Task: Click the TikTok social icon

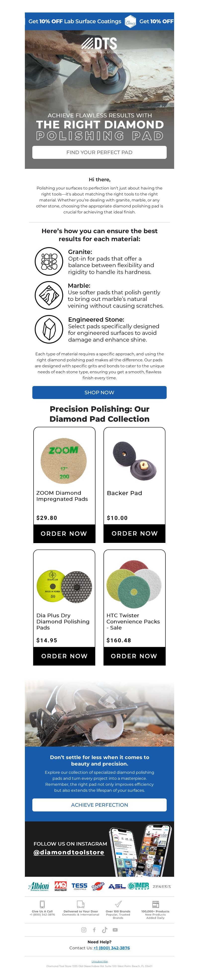Action: [104, 930]
